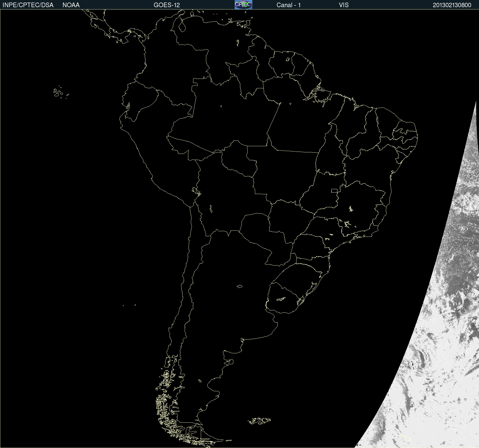Viewport: 479px width, 448px height.
Task: Click the NOAA label in header
Action: (71, 5)
